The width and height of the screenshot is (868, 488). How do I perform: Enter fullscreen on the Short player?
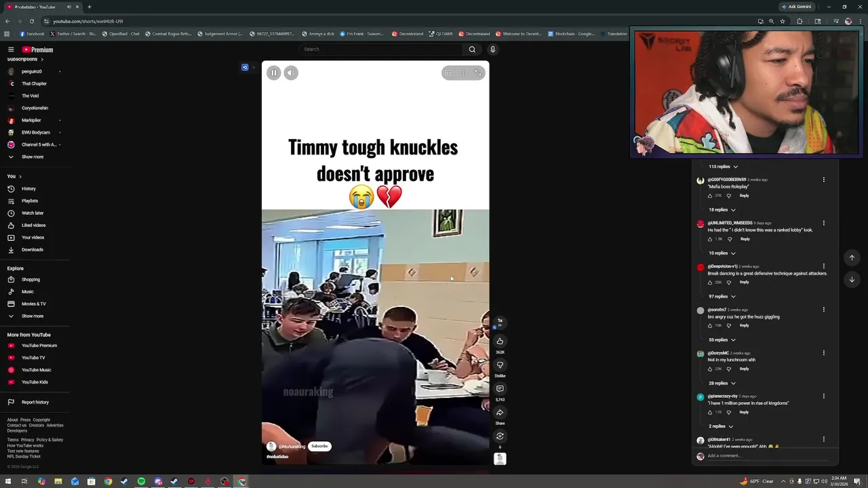coord(478,73)
